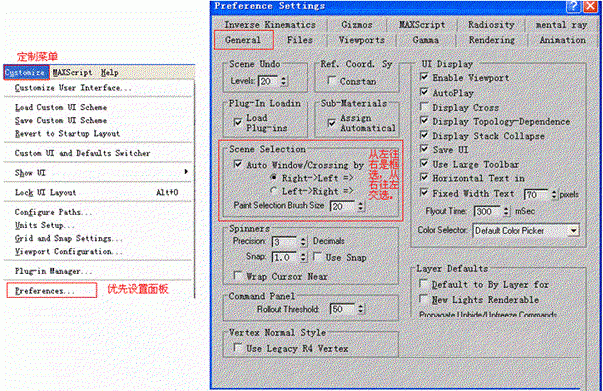This screenshot has height=391, width=603.
Task: Open the mental ray tab
Action: pyautogui.click(x=561, y=25)
